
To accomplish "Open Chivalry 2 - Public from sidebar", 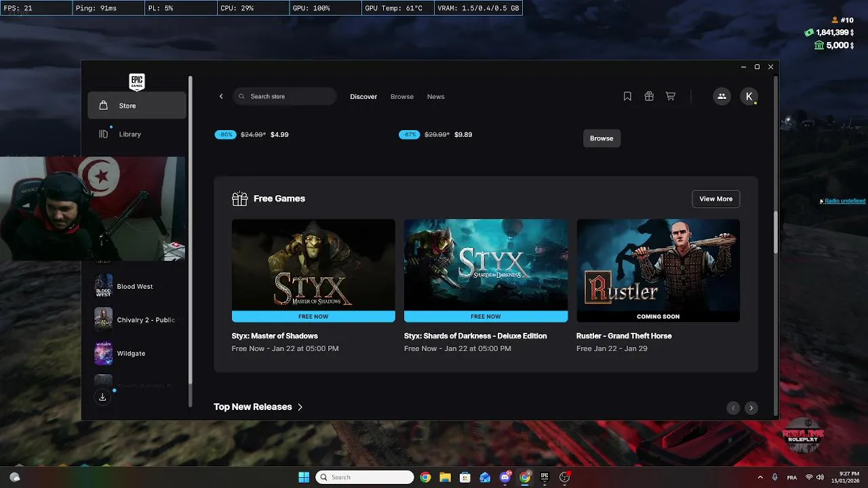I will (136, 319).
